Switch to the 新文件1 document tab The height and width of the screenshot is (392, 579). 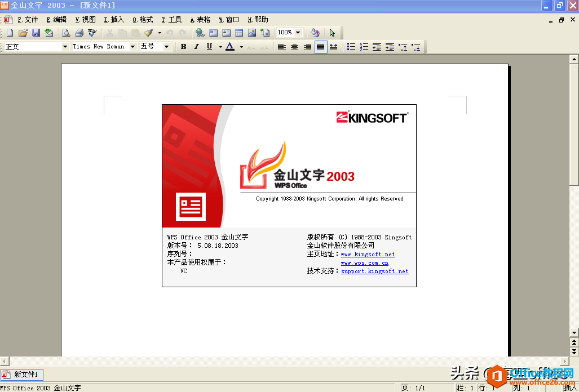[22, 375]
